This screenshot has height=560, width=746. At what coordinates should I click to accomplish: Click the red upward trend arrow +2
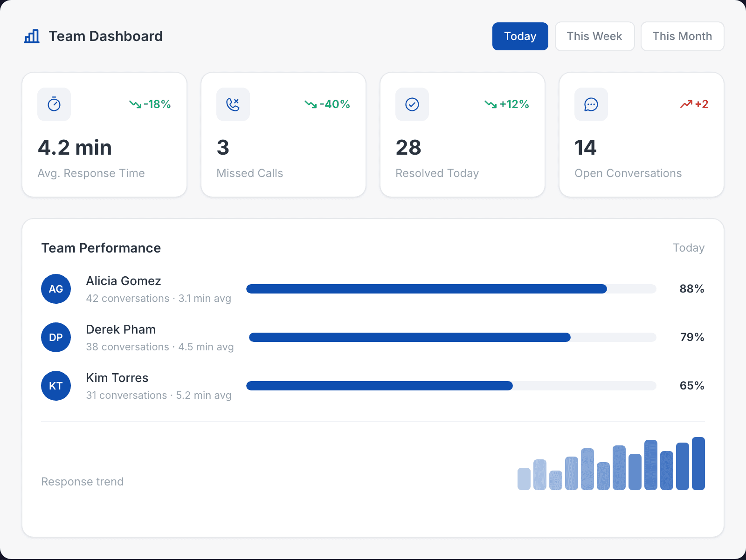(x=686, y=104)
